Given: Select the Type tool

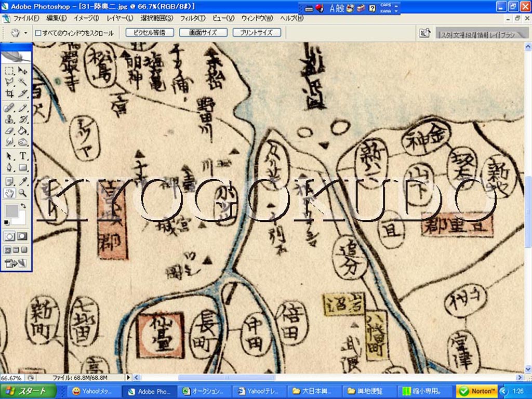Looking at the screenshot, I should click(22, 156).
